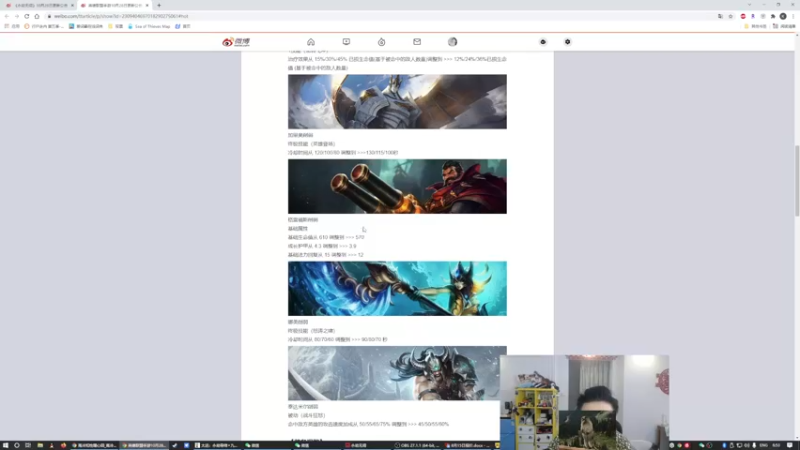
Task: Open the extensions puzzle piece menu
Action: [773, 16]
